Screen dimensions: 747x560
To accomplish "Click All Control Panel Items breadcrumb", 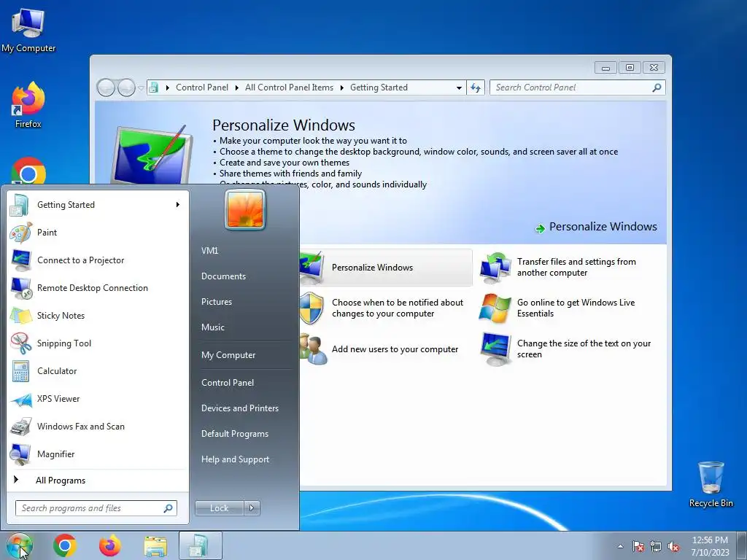I will (x=289, y=87).
